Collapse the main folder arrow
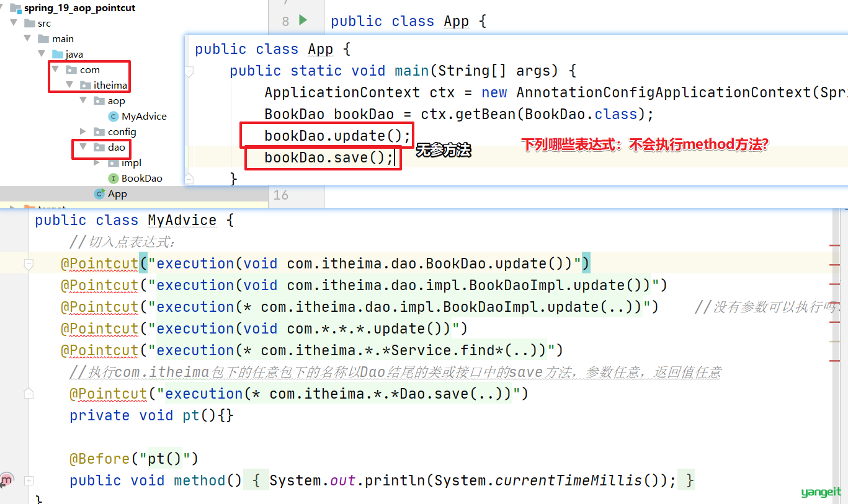This screenshot has height=504, width=848. (27, 38)
